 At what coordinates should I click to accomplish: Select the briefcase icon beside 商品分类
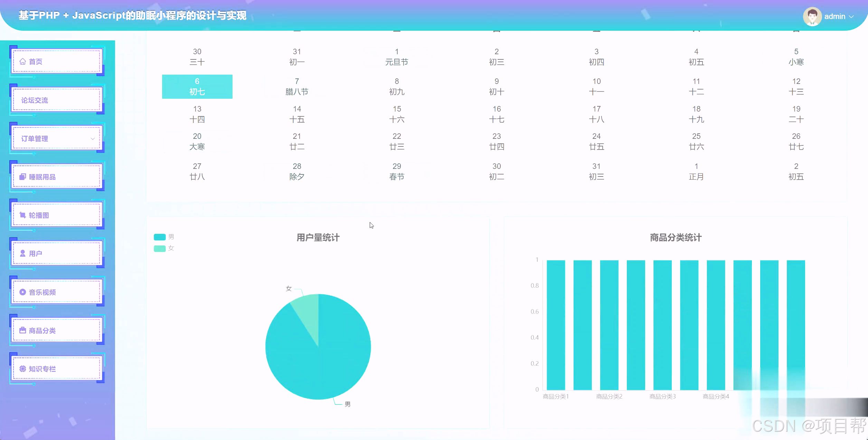pos(22,330)
